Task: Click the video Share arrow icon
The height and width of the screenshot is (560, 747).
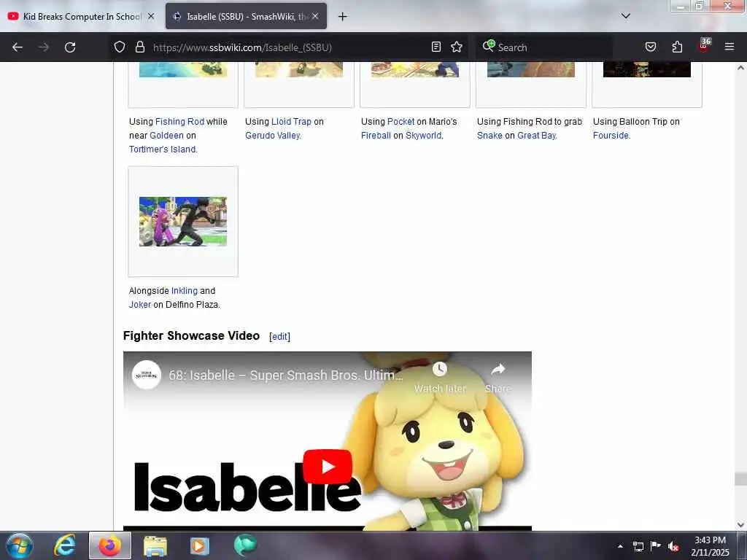Action: tap(498, 369)
